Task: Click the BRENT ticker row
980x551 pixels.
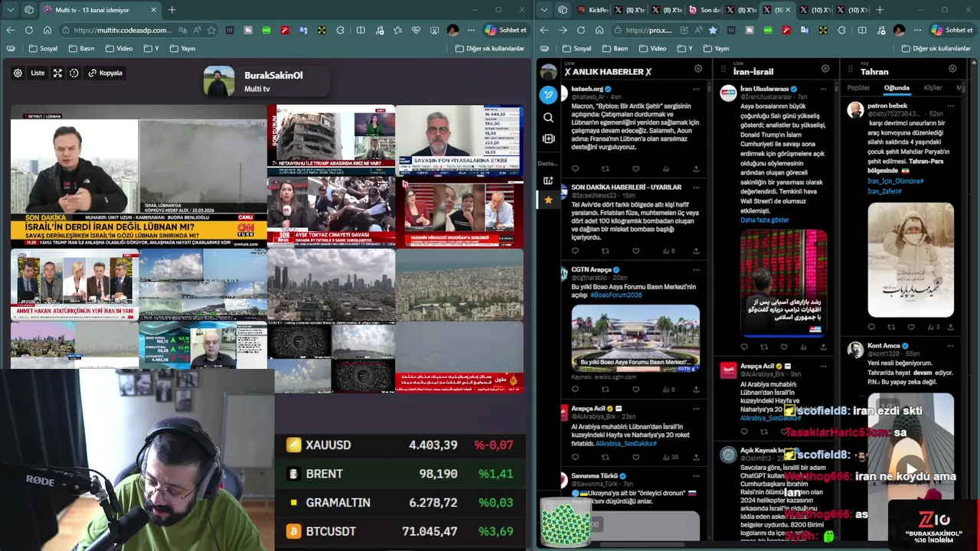Action: (400, 474)
